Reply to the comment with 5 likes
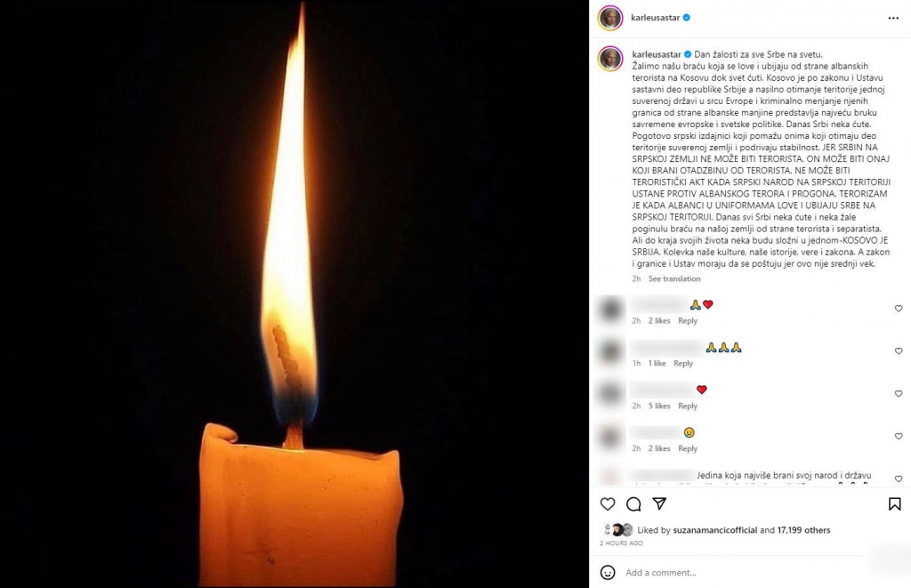The image size is (911, 588). coord(688,407)
